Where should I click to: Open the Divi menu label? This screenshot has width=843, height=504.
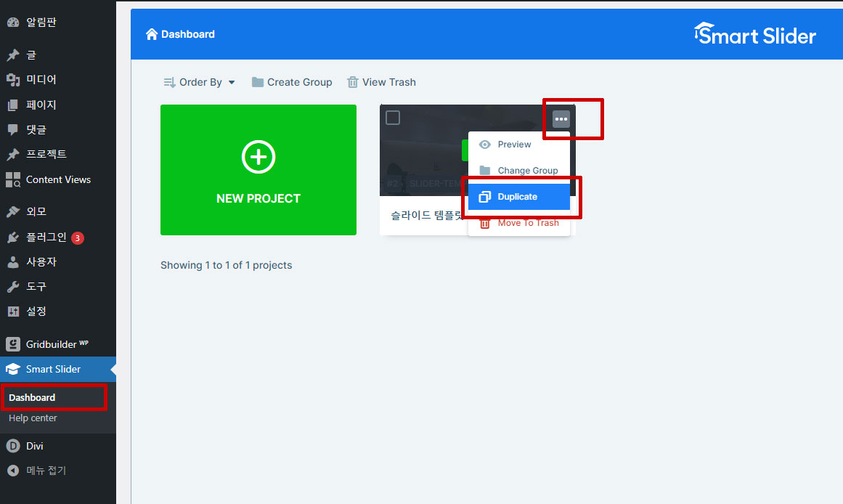coord(35,446)
